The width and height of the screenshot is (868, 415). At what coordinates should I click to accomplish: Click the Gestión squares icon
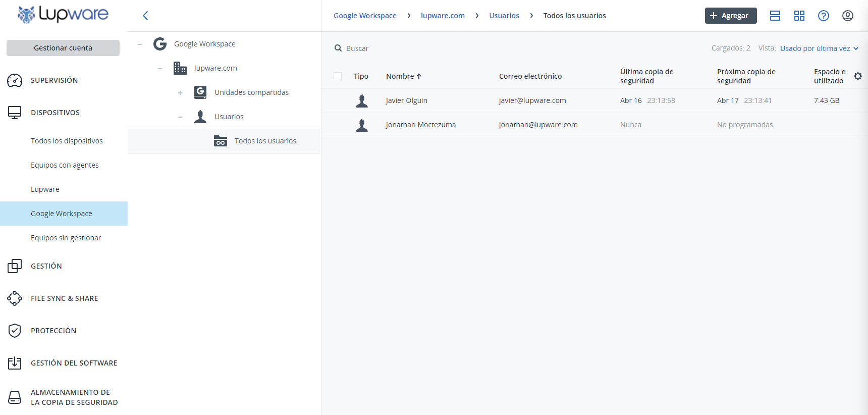[15, 266]
